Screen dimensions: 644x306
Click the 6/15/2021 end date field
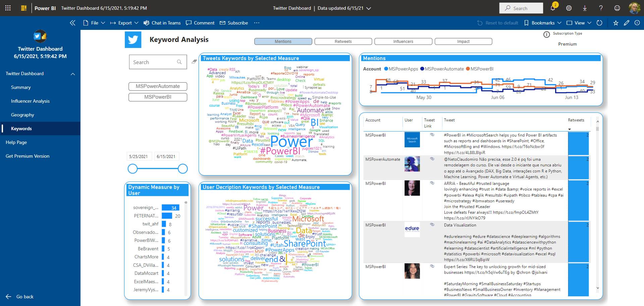click(x=166, y=156)
